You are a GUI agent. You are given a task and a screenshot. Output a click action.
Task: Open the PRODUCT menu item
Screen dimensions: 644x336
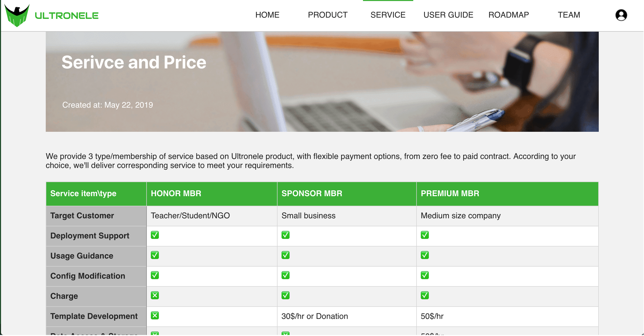[x=328, y=15]
